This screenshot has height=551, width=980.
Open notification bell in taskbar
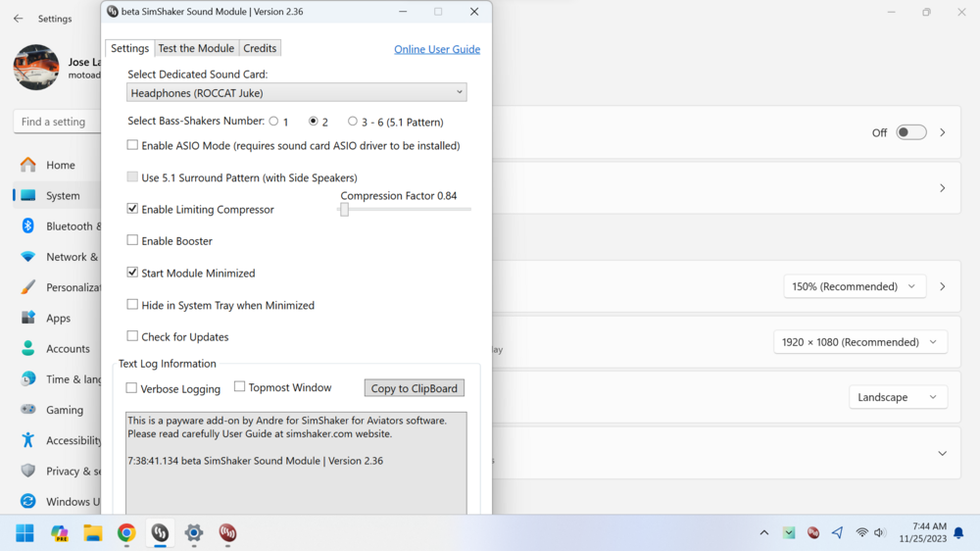point(958,533)
